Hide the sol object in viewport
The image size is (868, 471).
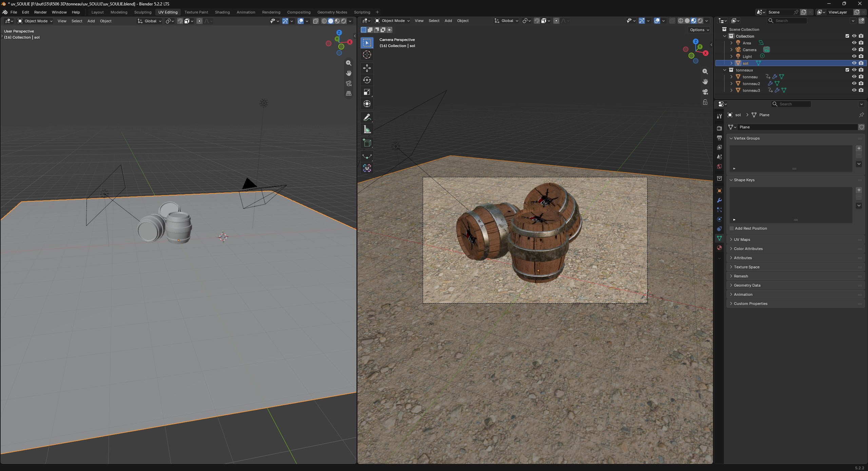click(x=854, y=63)
